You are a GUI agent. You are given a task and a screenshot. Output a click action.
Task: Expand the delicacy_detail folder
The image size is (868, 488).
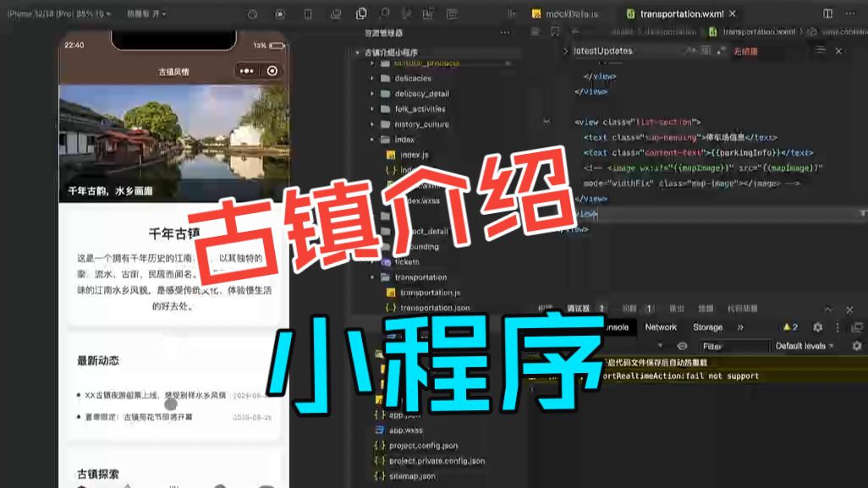pos(372,94)
